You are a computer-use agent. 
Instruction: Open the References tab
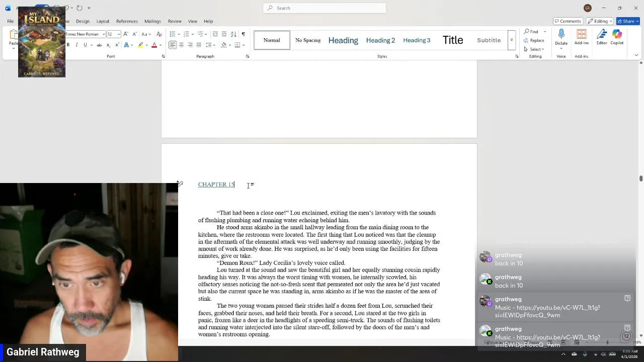[127, 21]
